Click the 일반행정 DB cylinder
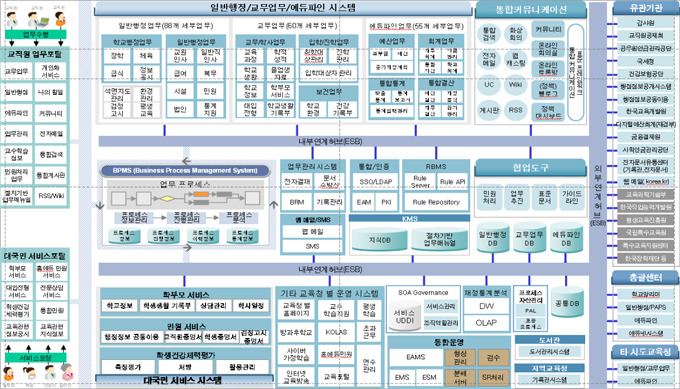 click(x=493, y=238)
